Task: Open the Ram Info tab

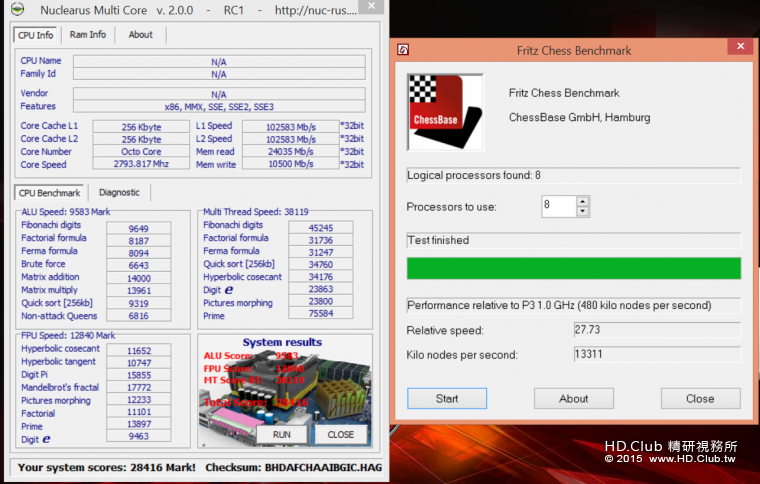Action: [x=88, y=34]
